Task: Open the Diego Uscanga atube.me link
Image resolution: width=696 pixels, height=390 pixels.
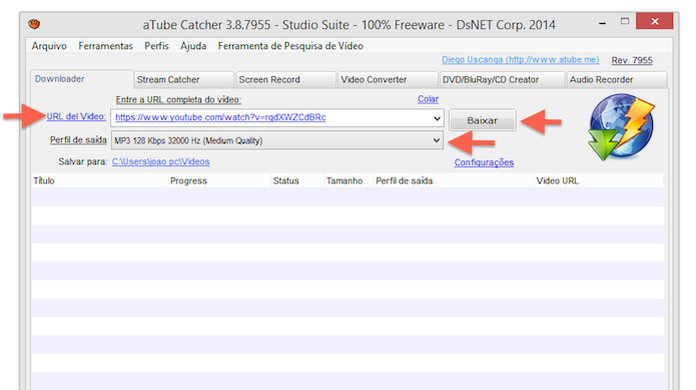Action: pyautogui.click(x=520, y=59)
